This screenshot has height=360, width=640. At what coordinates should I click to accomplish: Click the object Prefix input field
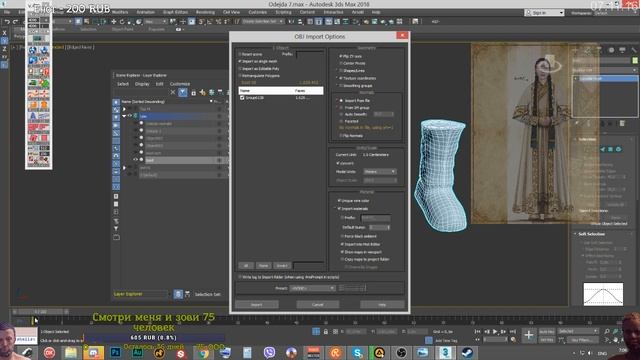point(310,54)
